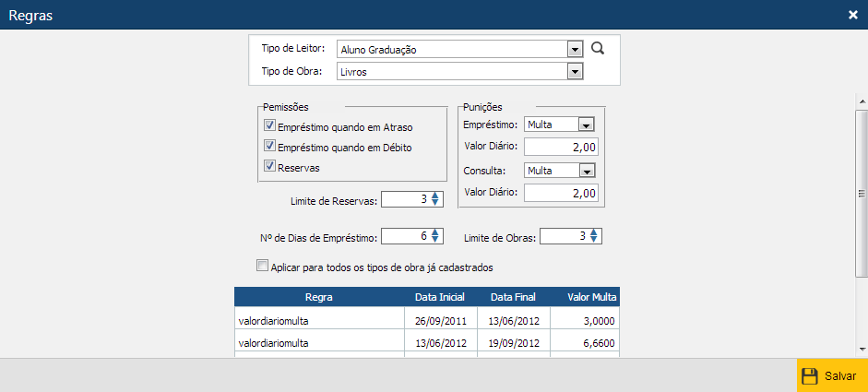Image resolution: width=868 pixels, height=392 pixels.
Task: Expand the Tipo de Obra dropdown
Action: pyautogui.click(x=575, y=71)
